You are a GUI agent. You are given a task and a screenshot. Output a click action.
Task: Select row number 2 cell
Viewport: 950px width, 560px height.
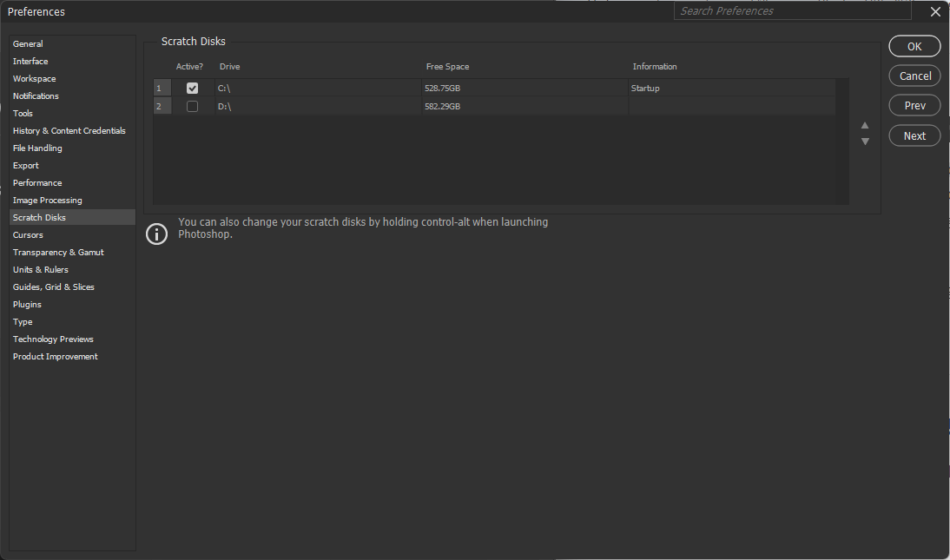[x=162, y=107]
